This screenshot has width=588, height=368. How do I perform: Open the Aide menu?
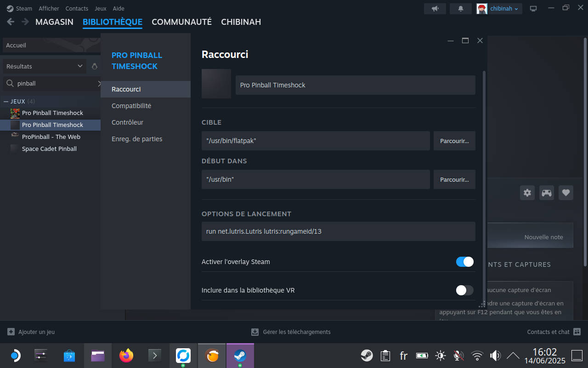click(119, 8)
